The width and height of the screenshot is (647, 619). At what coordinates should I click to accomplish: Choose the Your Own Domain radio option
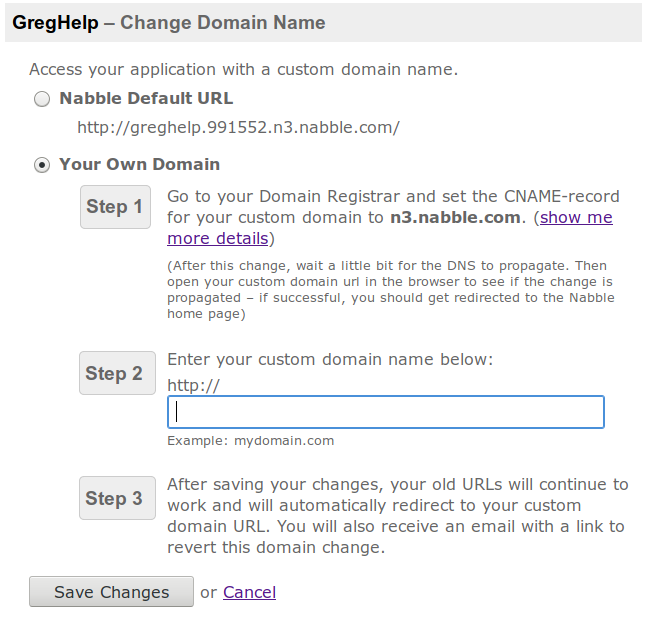(42, 165)
